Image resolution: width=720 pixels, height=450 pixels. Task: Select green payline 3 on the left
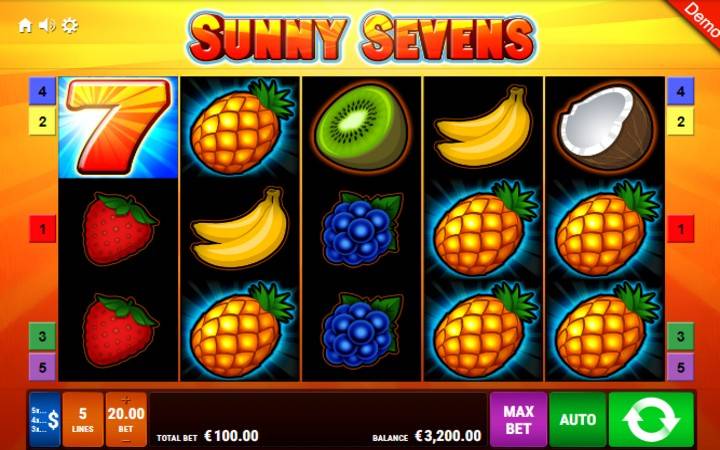point(42,336)
